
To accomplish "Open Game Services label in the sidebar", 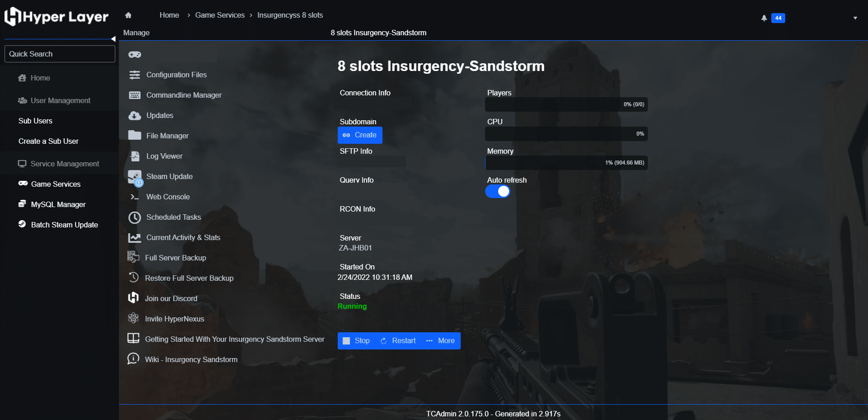I will pyautogui.click(x=56, y=184).
